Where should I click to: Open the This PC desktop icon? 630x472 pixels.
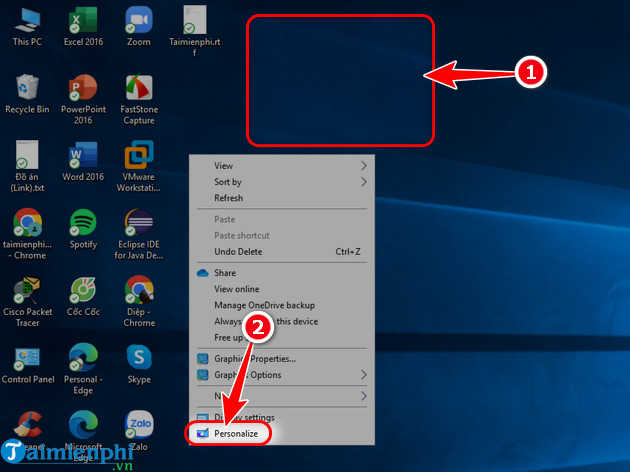click(27, 21)
